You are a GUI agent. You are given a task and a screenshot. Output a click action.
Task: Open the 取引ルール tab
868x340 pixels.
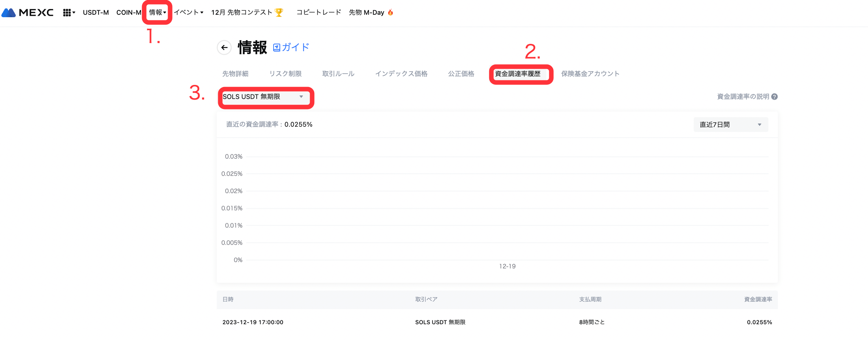[338, 74]
